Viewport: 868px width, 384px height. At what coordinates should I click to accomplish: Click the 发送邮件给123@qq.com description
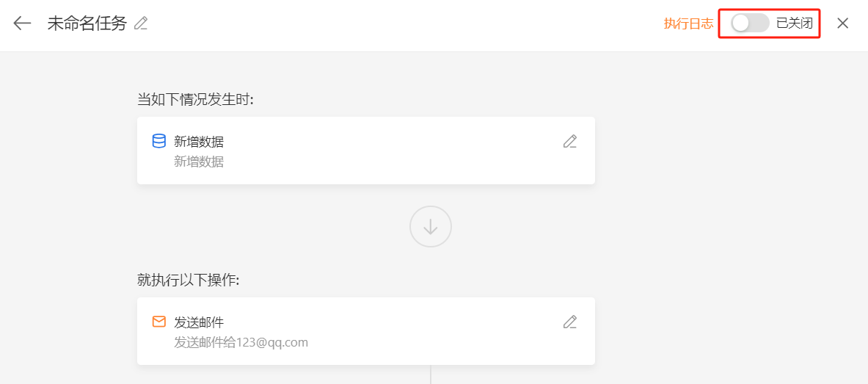click(241, 342)
